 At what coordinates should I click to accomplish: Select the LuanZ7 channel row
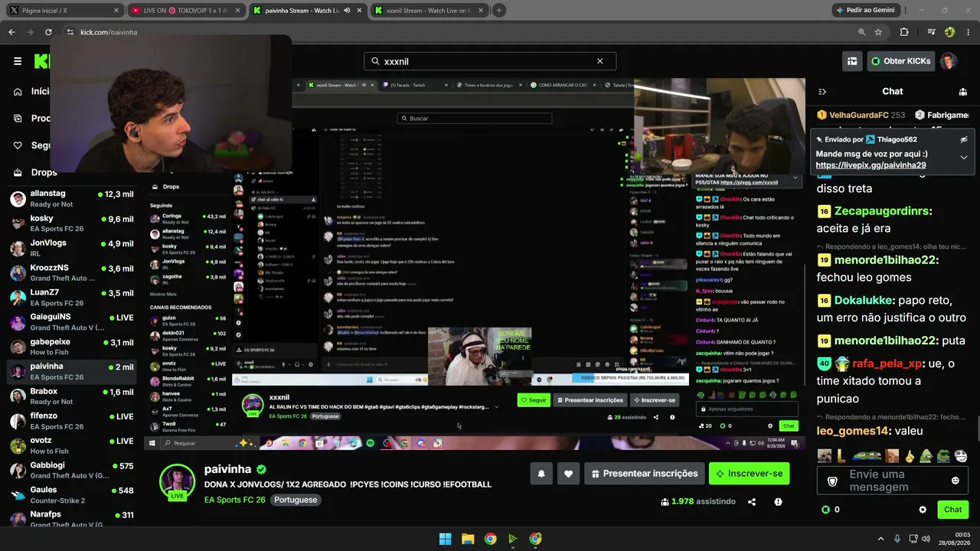[x=72, y=298]
